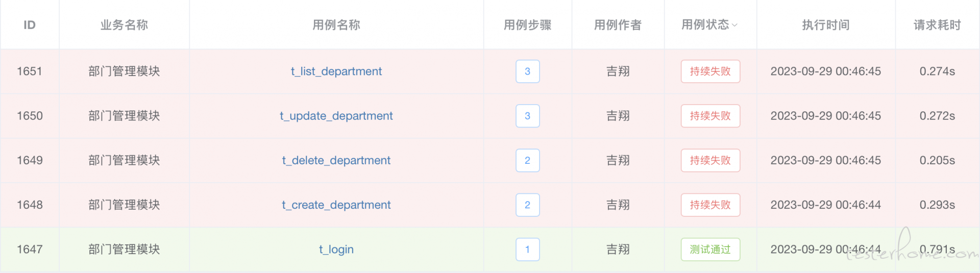
Task: Click step count badge for t_create_department row
Action: coord(528,205)
